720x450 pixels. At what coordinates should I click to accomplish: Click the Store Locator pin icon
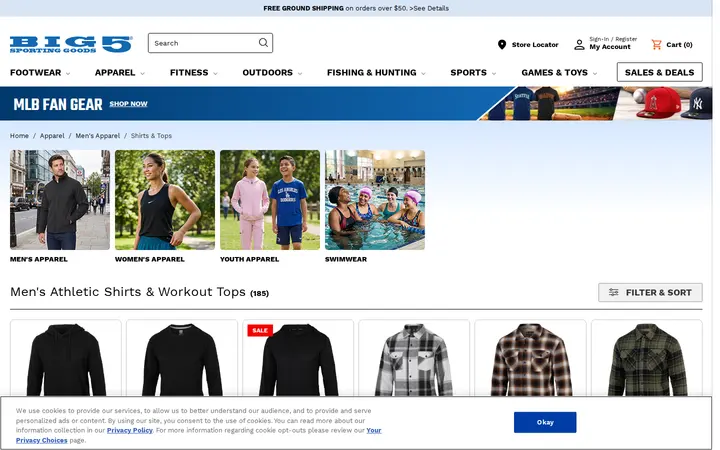pyautogui.click(x=502, y=45)
